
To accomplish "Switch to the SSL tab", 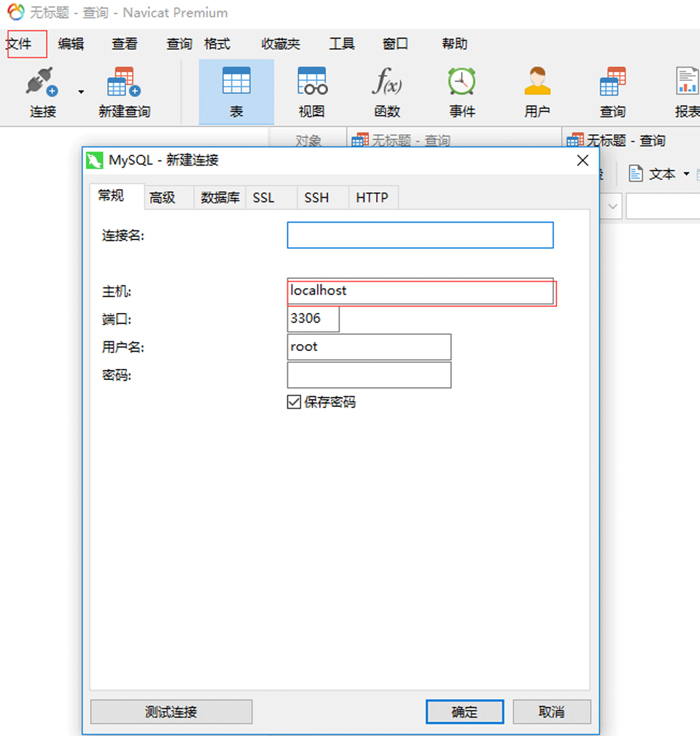I will [271, 198].
